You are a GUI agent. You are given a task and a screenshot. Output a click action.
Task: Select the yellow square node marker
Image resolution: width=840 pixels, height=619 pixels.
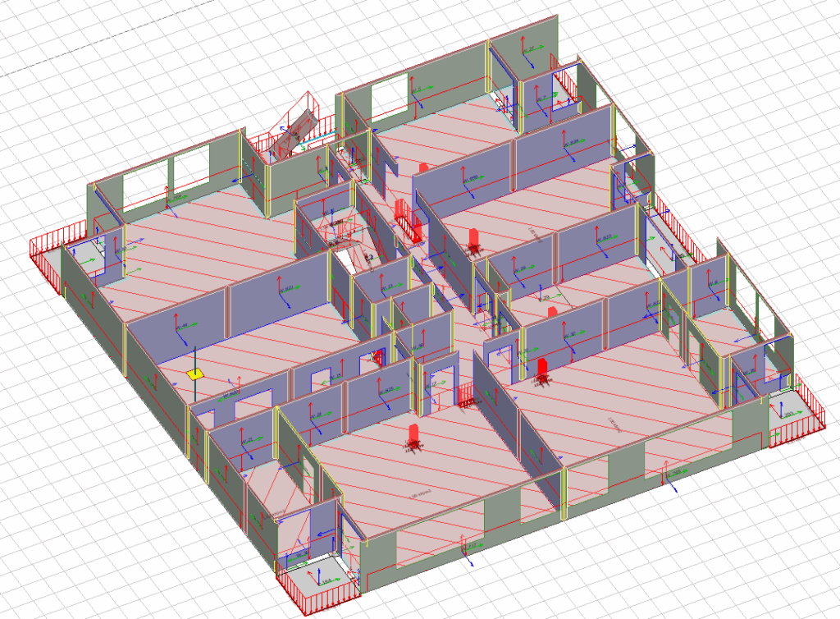pos(194,374)
